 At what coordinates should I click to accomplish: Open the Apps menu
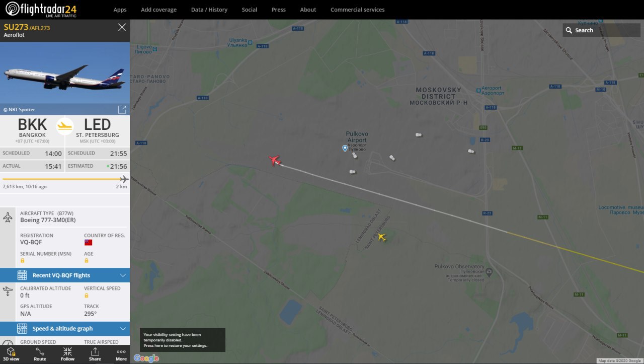coord(120,10)
